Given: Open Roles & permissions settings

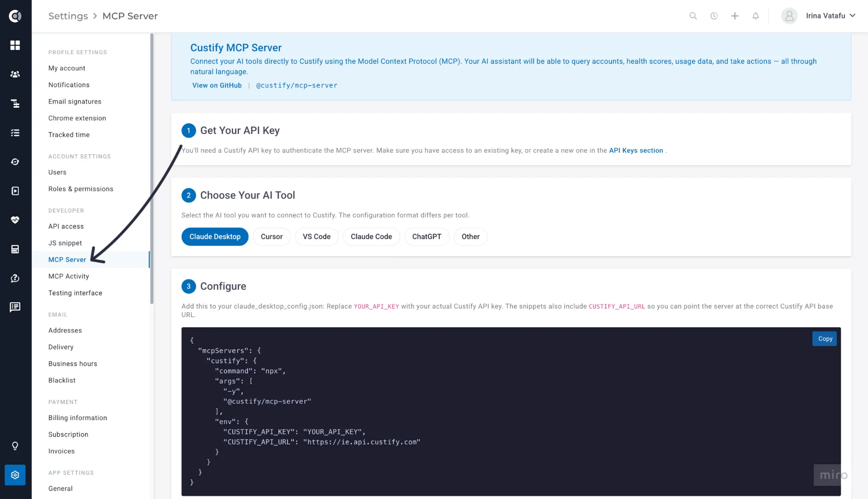Looking at the screenshot, I should (x=81, y=189).
